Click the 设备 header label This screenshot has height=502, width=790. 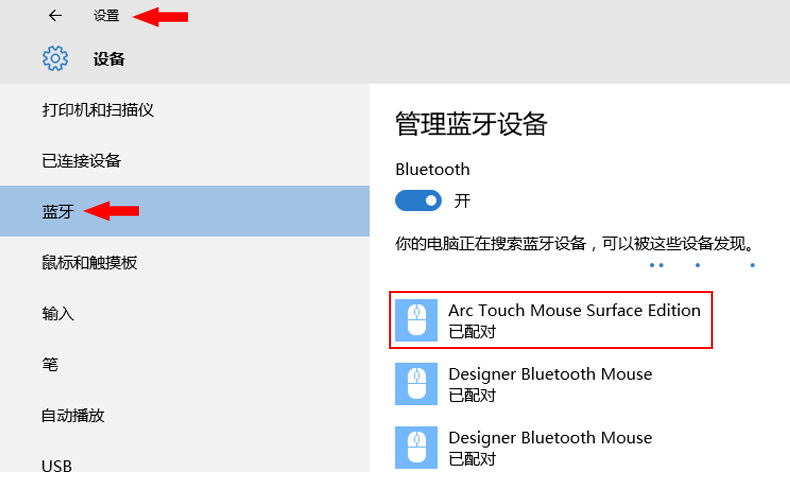coord(109,59)
